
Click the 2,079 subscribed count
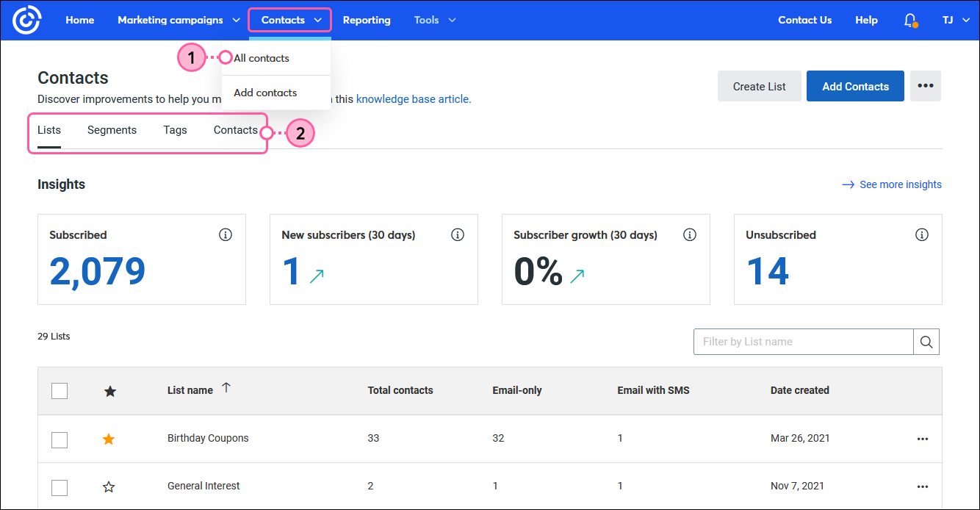(x=98, y=271)
